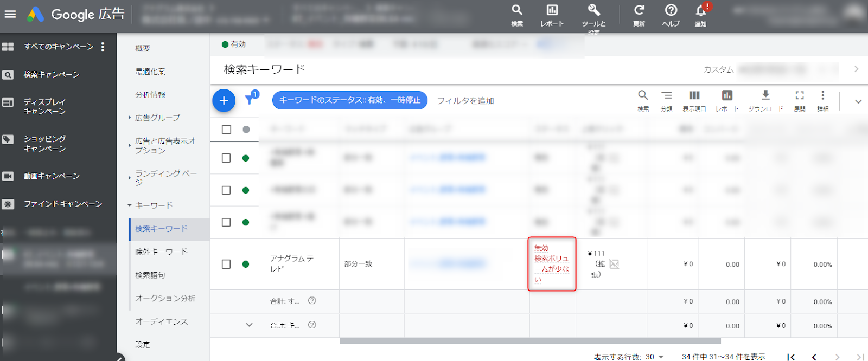Image resolution: width=868 pixels, height=361 pixels.
Task: Toggle the select-all header checkbox
Action: 226,130
